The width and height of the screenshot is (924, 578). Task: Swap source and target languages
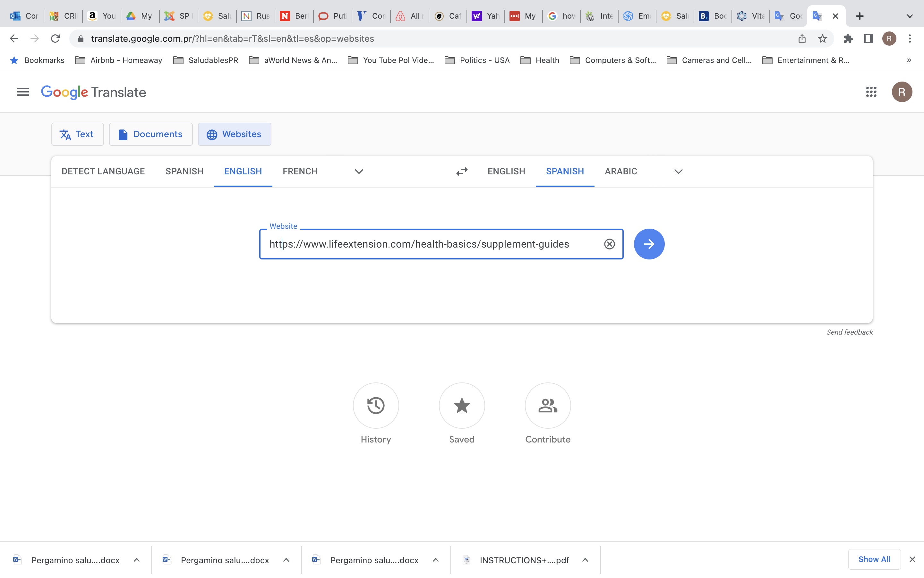click(x=462, y=171)
